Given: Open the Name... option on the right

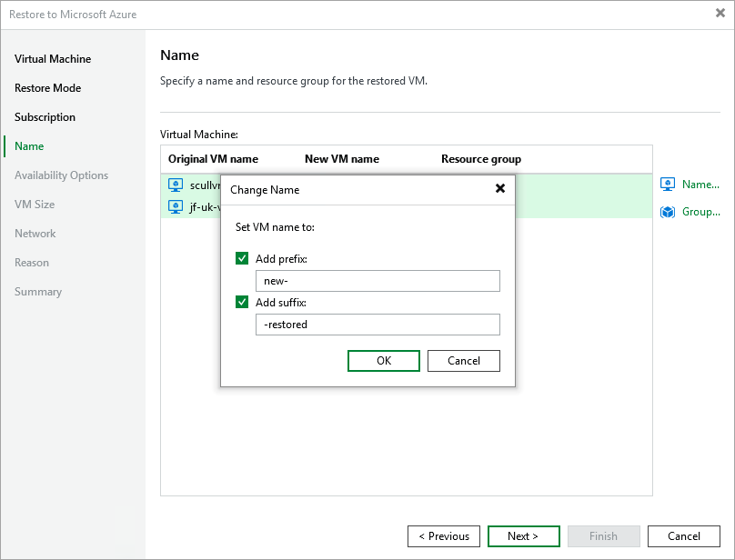Looking at the screenshot, I should (700, 185).
